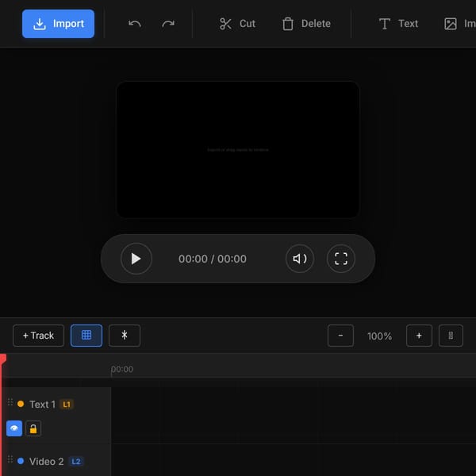Zoom in the timeline with plus
The width and height of the screenshot is (476, 476).
[x=419, y=336]
